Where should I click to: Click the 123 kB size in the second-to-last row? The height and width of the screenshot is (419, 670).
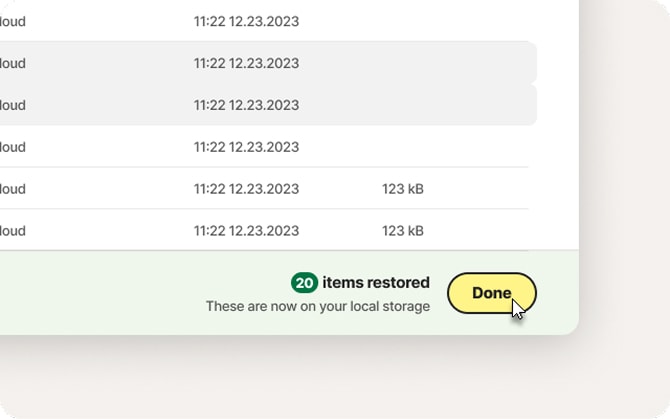[403, 189]
